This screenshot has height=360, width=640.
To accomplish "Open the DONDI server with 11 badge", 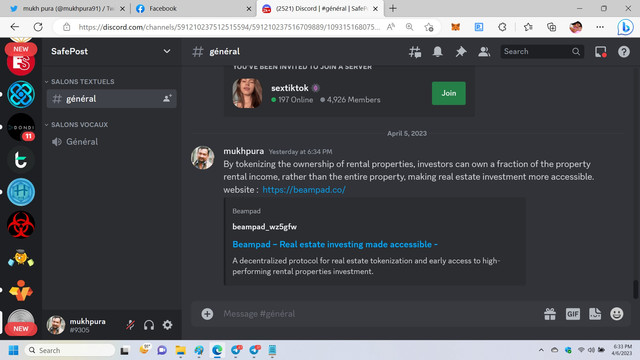I will tap(21, 127).
